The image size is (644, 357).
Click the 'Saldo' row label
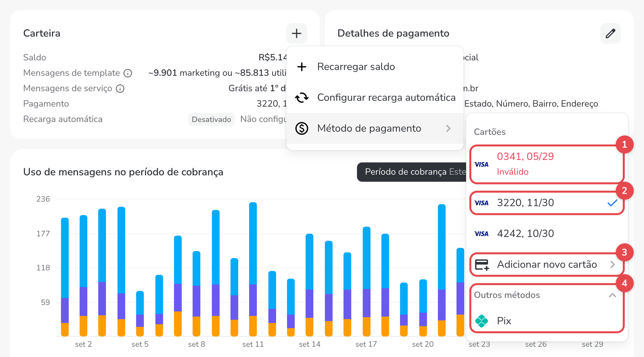pyautogui.click(x=35, y=58)
